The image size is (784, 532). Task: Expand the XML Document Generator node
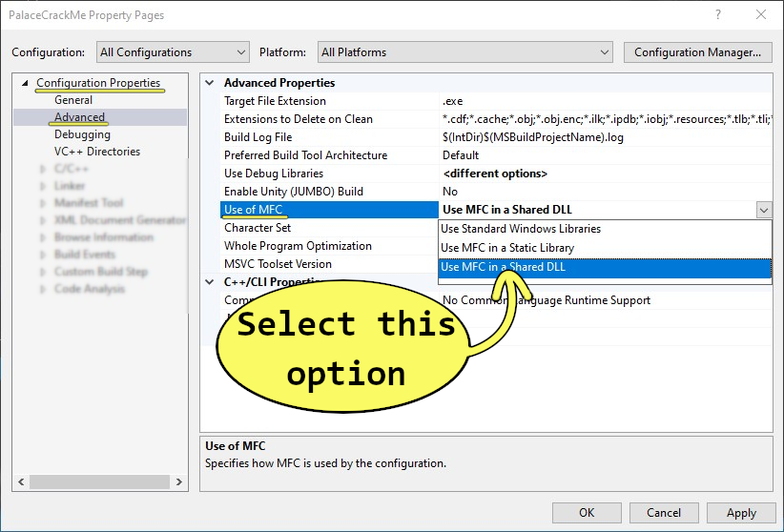(x=43, y=220)
